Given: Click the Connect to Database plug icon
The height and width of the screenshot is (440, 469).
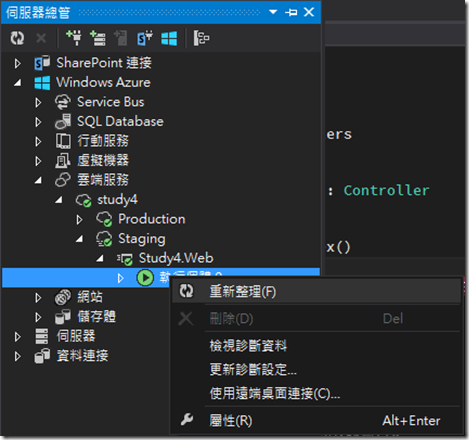Looking at the screenshot, I should coord(74,38).
